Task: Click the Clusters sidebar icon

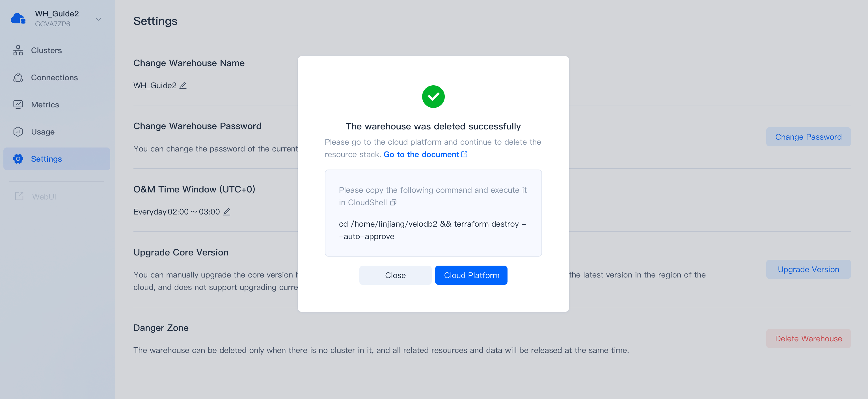Action: (x=18, y=51)
